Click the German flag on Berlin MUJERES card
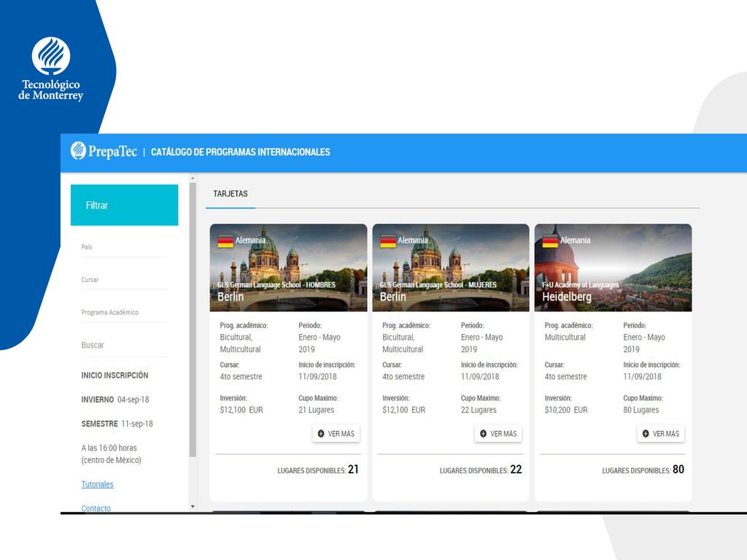The image size is (747, 560). click(388, 241)
